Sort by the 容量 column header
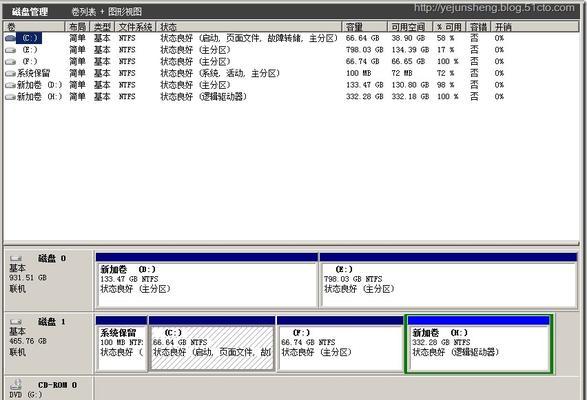 tap(365, 27)
